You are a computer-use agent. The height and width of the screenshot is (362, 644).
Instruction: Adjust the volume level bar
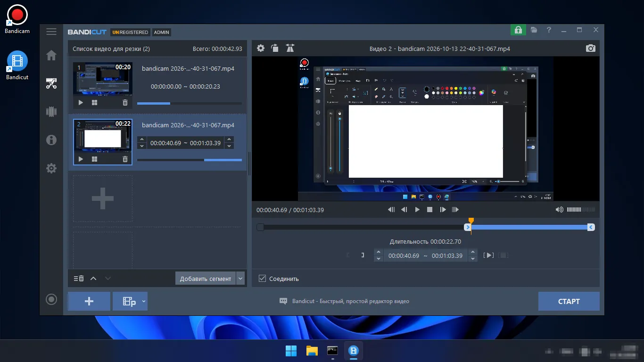[x=581, y=210]
